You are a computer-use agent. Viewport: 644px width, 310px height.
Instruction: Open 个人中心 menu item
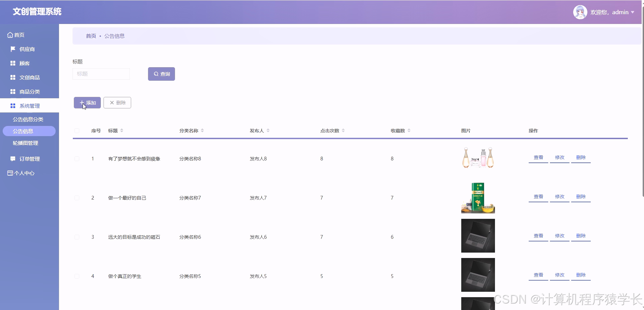click(x=29, y=173)
